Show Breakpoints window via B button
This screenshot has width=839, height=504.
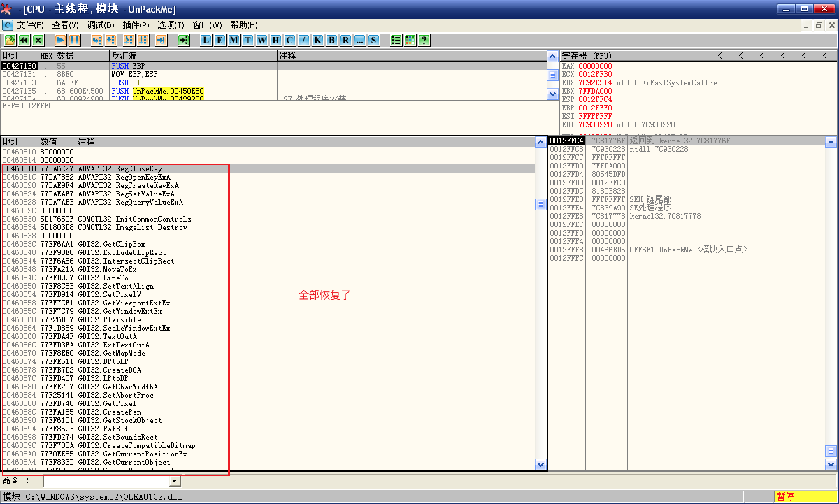(331, 41)
